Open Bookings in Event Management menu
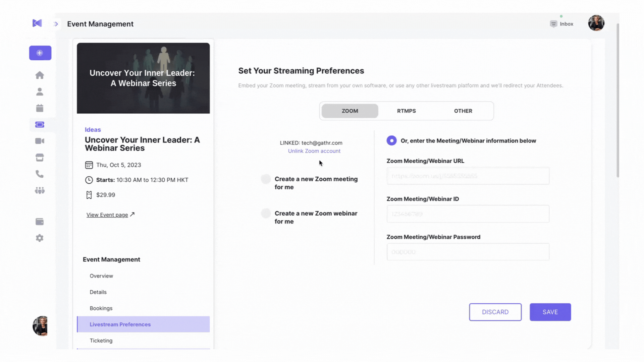Image resolution: width=644 pixels, height=362 pixels. 101,308
